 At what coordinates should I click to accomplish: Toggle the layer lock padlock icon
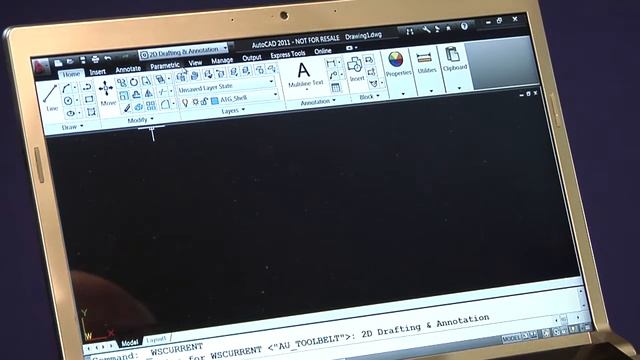204,101
